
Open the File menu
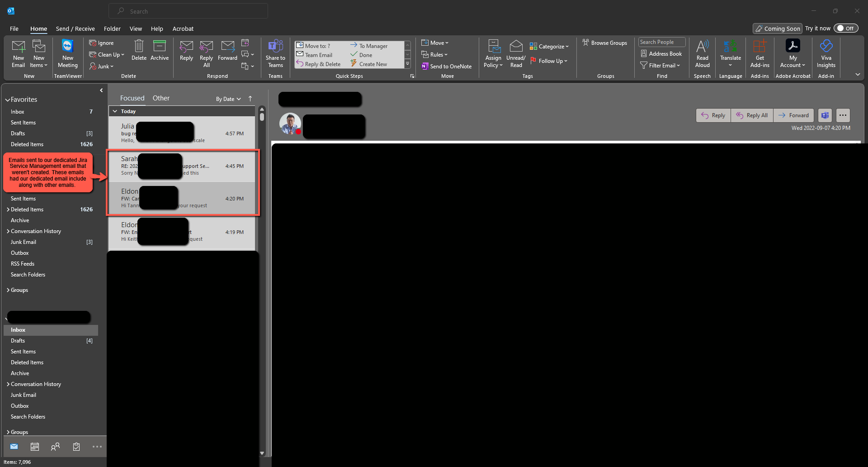(14, 29)
